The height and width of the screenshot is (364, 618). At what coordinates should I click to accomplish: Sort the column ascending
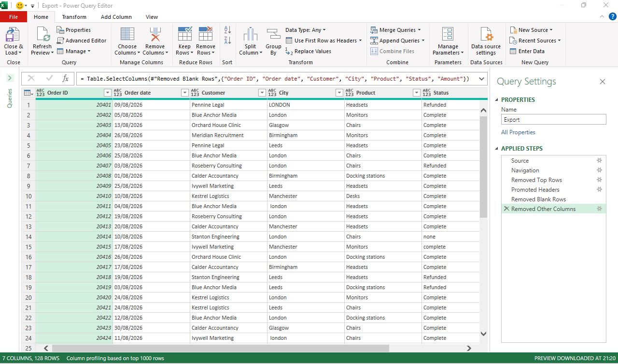tap(227, 30)
